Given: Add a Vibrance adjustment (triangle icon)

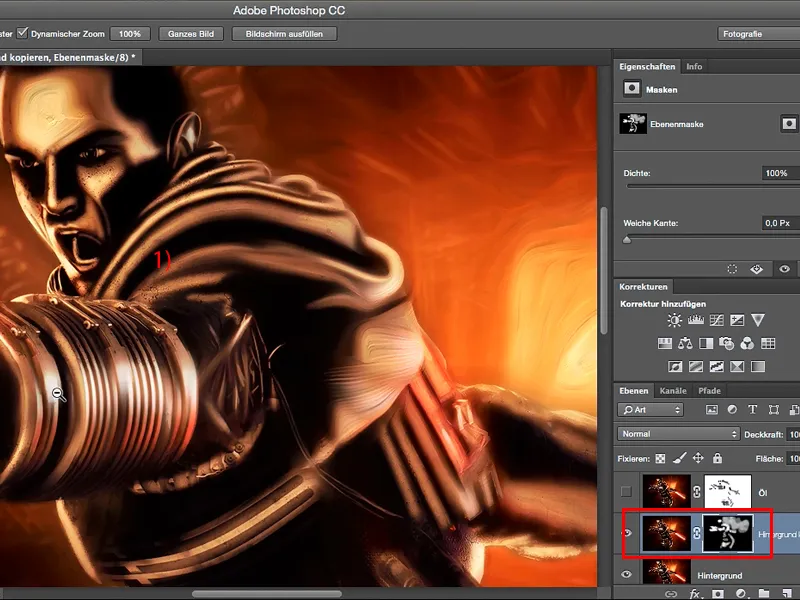Looking at the screenshot, I should 758,320.
